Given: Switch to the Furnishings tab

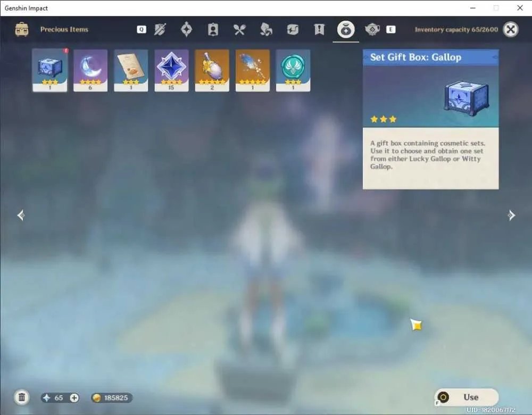Looking at the screenshot, I should (x=372, y=29).
